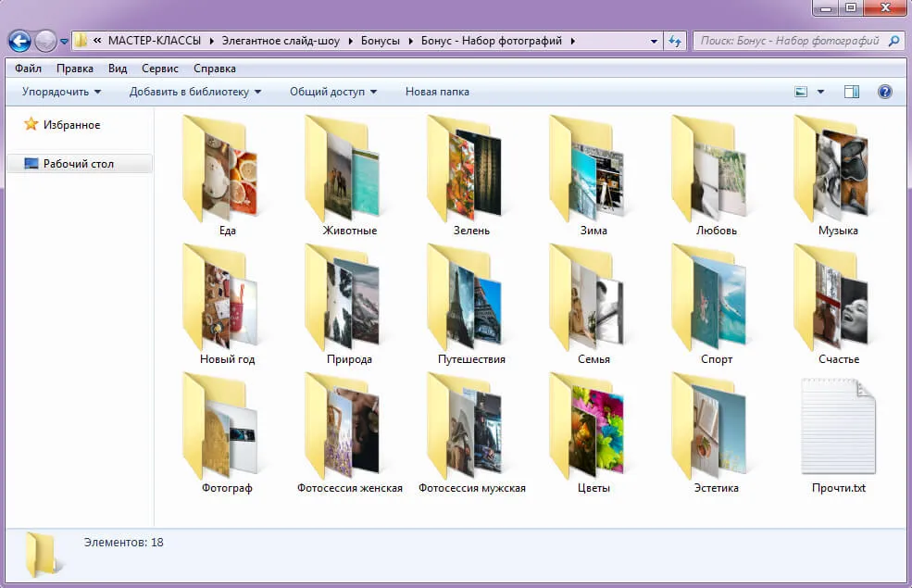Open the Упорядочить dropdown
Screen dimensions: 912x588
point(61,92)
